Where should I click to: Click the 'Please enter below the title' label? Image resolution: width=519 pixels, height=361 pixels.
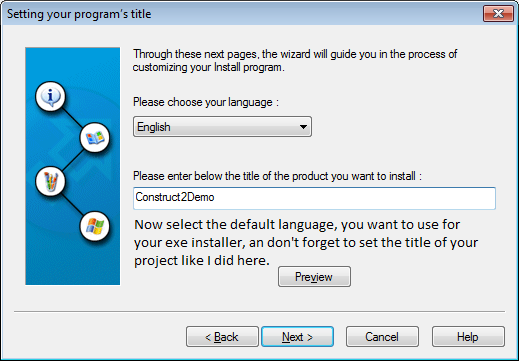coord(277,176)
